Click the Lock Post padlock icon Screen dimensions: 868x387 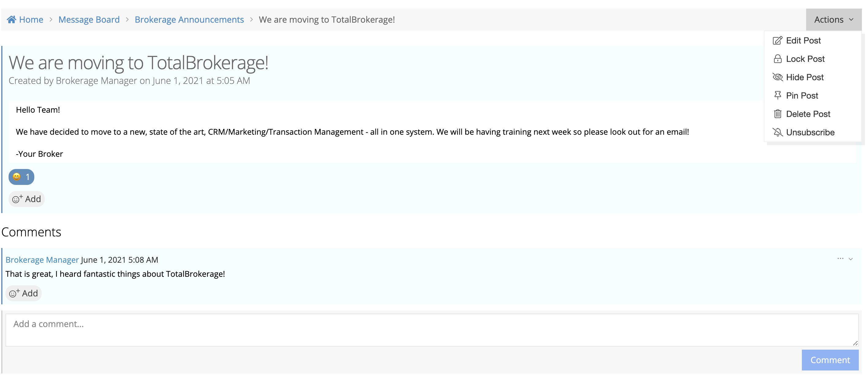777,59
